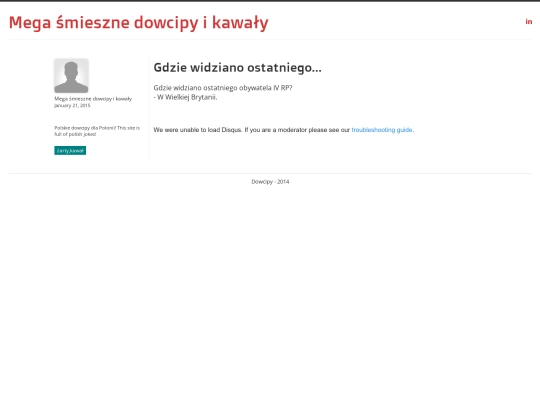
Task: Click the author name under the avatar
Action: click(x=93, y=99)
